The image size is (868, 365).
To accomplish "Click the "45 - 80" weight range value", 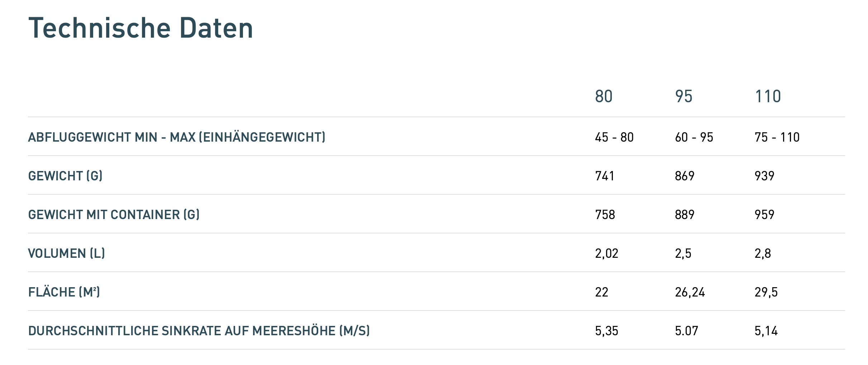I will click(x=614, y=137).
